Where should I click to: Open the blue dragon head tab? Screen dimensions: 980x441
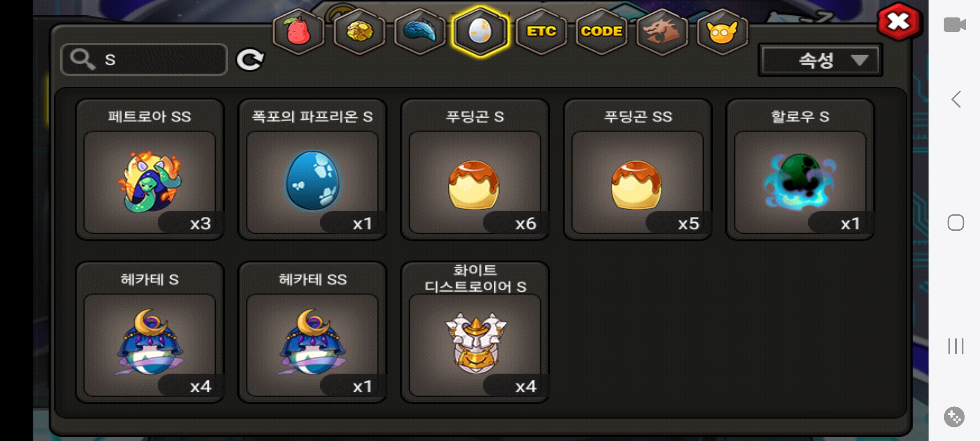coord(420,32)
